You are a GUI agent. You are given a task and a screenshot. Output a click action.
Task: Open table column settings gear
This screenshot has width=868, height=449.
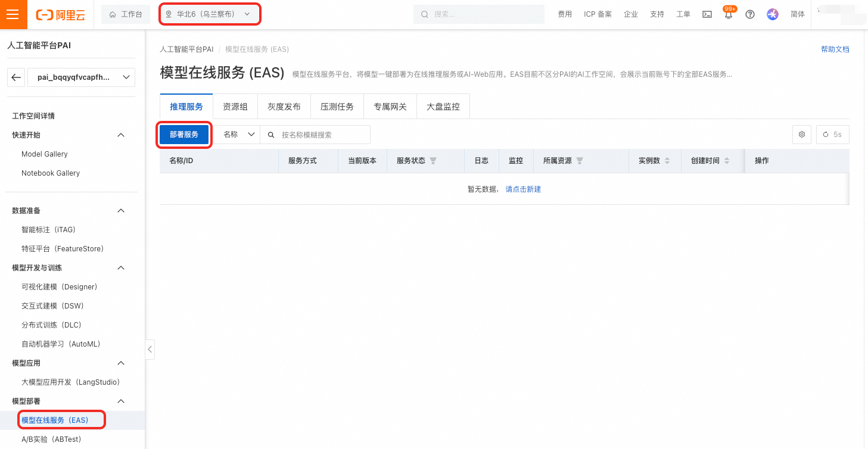pos(802,135)
